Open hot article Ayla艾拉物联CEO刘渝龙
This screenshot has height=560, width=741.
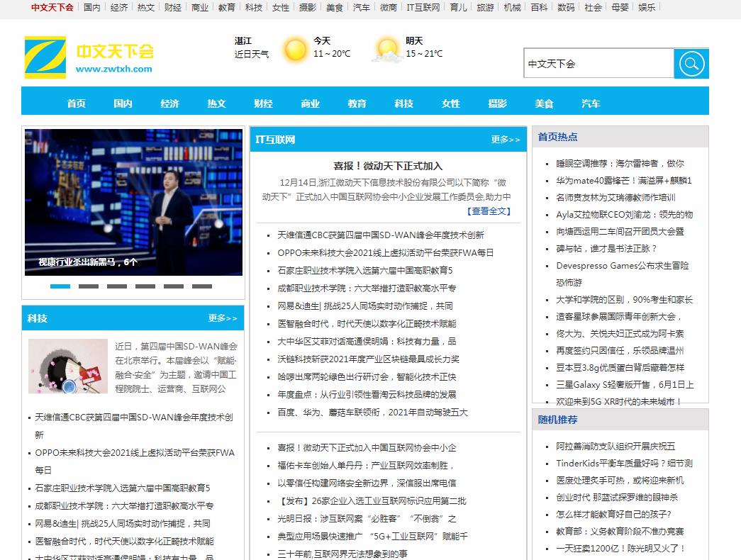pos(624,215)
